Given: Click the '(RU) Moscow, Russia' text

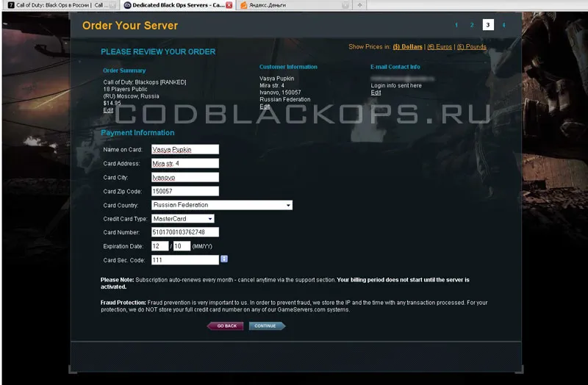Looking at the screenshot, I should pyautogui.click(x=132, y=96).
